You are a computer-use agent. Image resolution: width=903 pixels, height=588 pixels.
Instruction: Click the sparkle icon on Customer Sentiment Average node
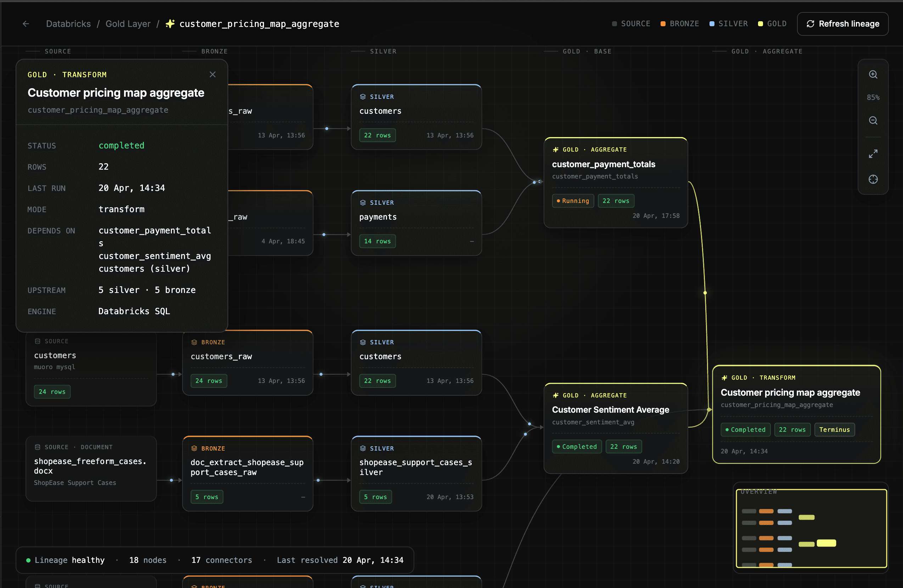pyautogui.click(x=555, y=395)
